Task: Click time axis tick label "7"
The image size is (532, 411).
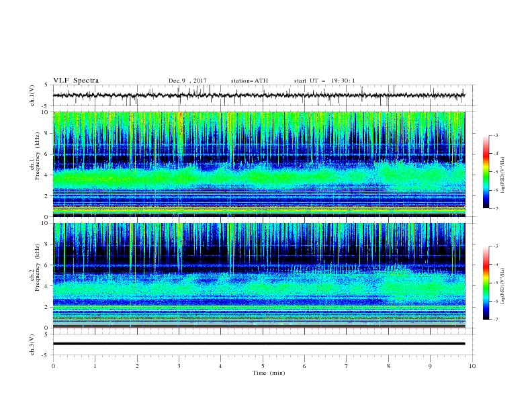Action: click(347, 366)
